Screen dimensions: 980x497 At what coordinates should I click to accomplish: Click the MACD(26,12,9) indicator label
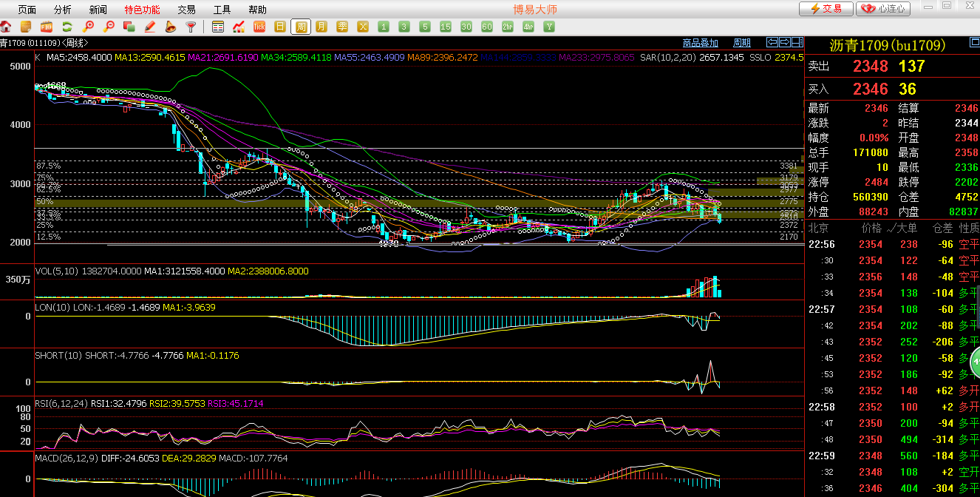[68, 459]
